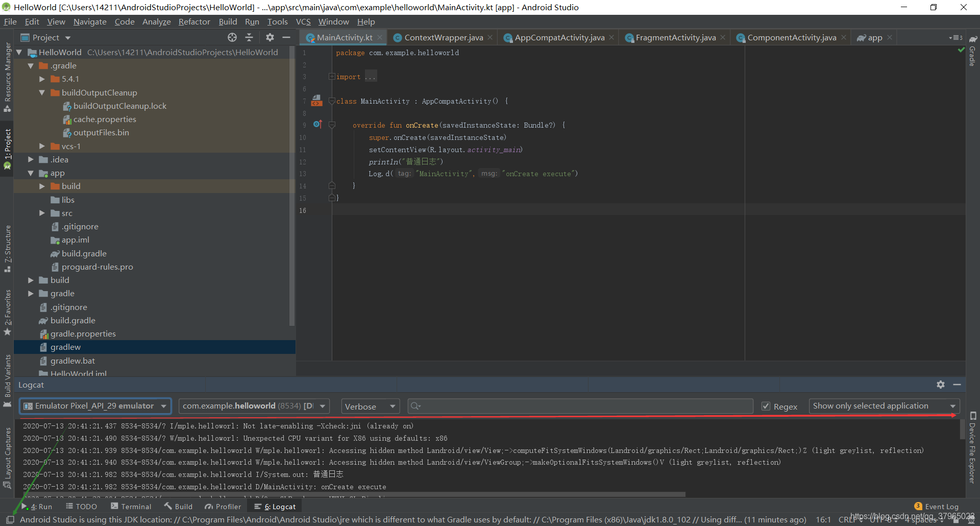Show the hidden editor tabs list
980x526 pixels.
[956, 38]
